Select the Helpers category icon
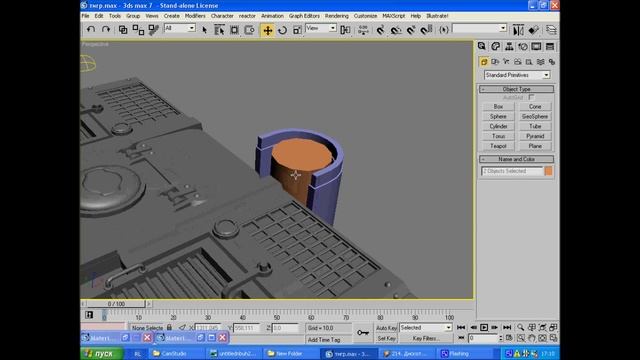The height and width of the screenshot is (360, 640). (529, 62)
